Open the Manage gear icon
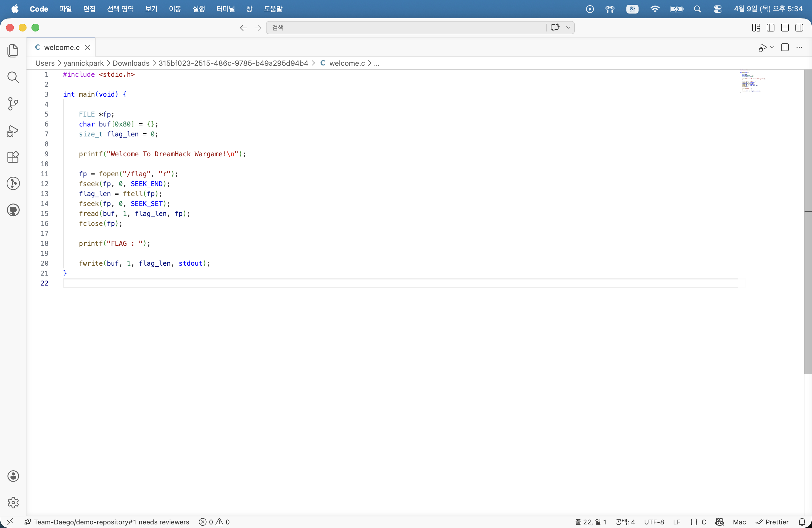This screenshot has width=812, height=528. point(13,502)
